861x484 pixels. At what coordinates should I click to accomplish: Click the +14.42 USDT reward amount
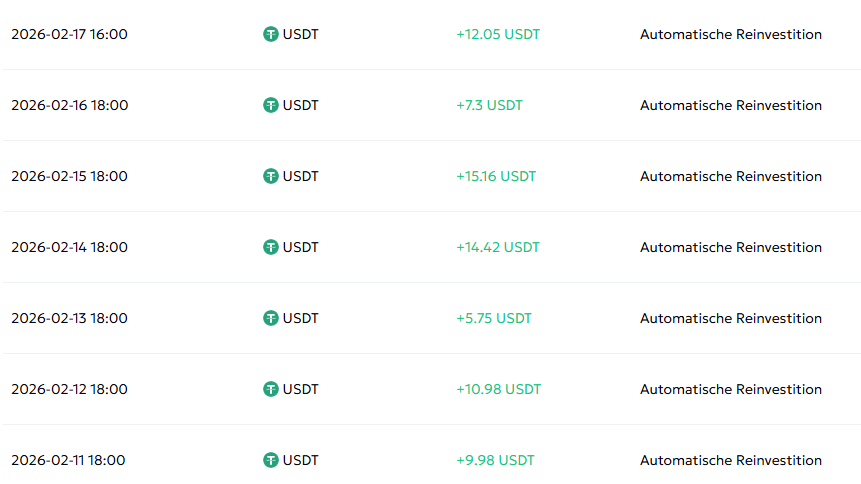[497, 247]
